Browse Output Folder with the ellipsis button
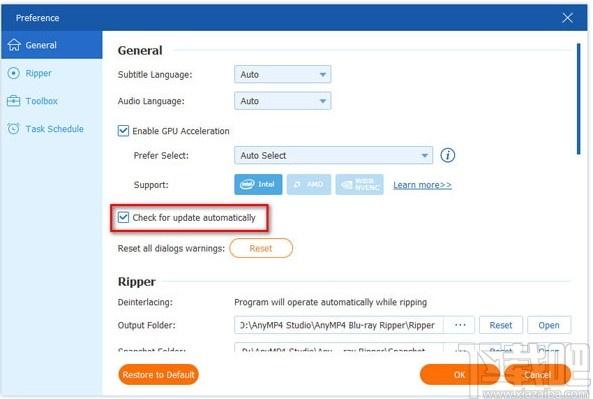Screen dimensions: 593x399 tap(460, 325)
